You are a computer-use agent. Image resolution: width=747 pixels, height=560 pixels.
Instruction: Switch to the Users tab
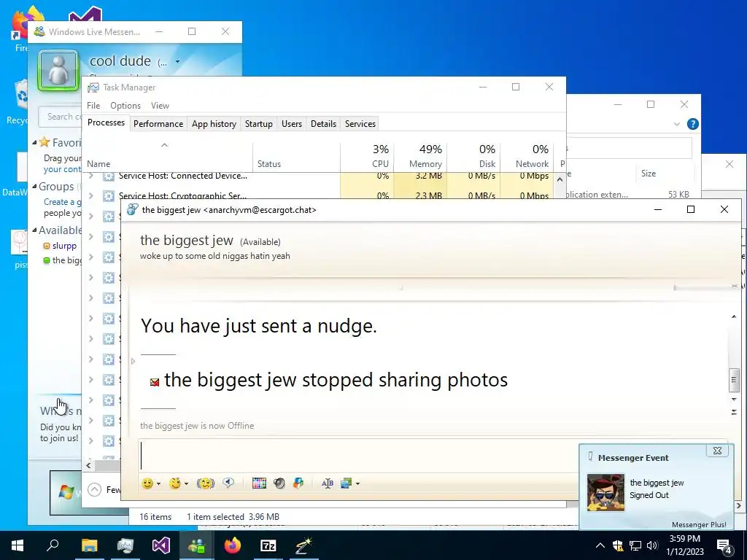pyautogui.click(x=292, y=124)
